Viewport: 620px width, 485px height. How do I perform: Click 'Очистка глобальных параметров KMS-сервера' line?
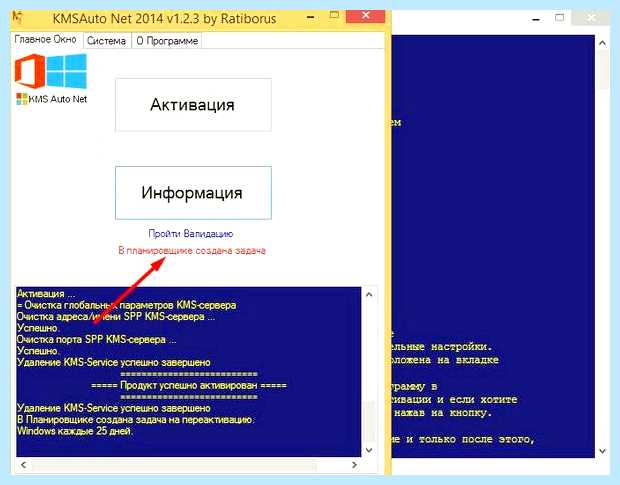pyautogui.click(x=127, y=305)
